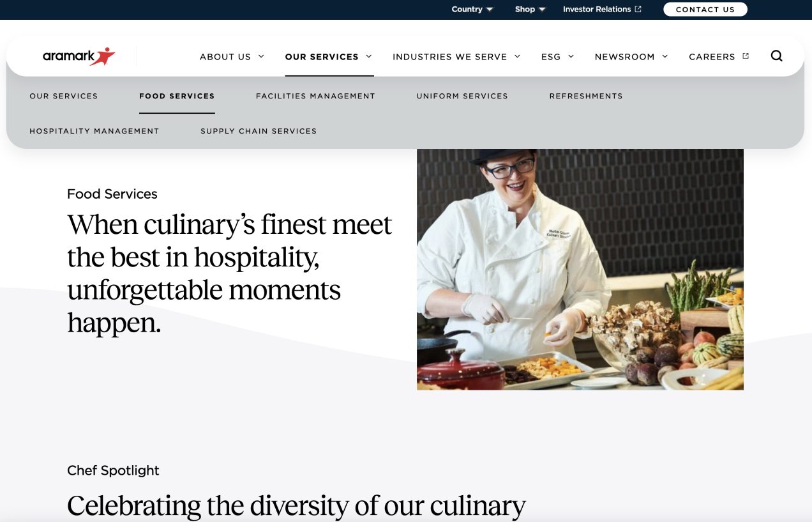The image size is (812, 522).
Task: Open Supply Chain Services link
Action: pos(259,131)
